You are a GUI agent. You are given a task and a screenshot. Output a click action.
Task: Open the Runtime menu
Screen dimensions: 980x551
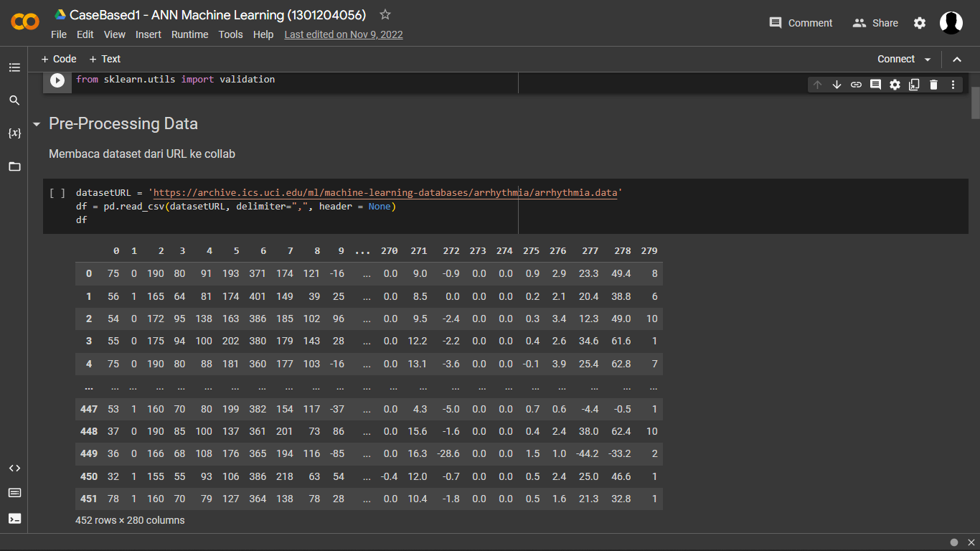pos(189,34)
